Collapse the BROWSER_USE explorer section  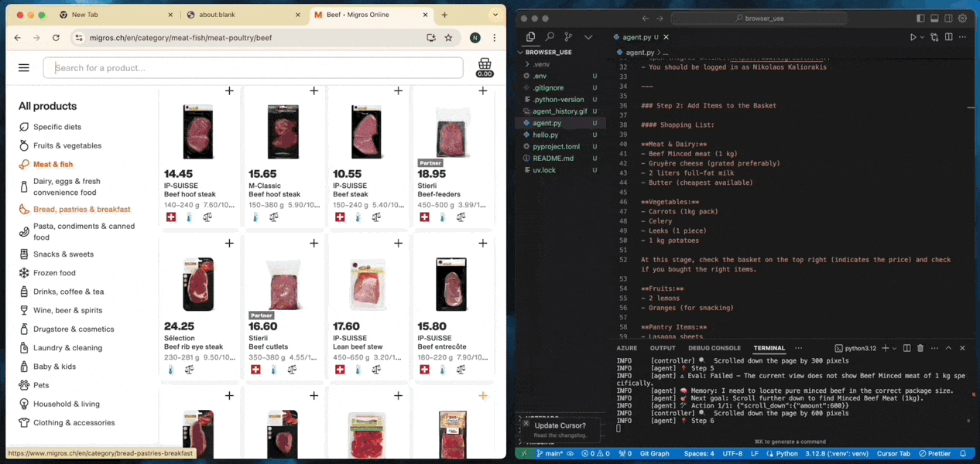[548, 53]
